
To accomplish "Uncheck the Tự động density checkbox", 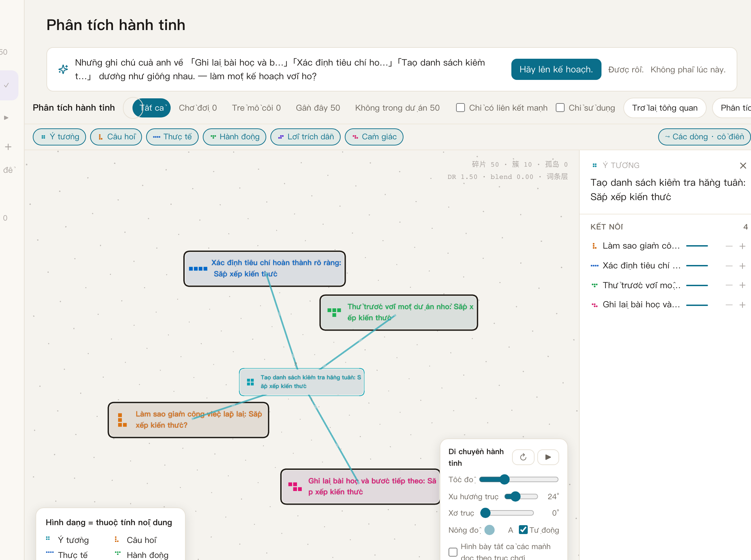I will coord(523,530).
